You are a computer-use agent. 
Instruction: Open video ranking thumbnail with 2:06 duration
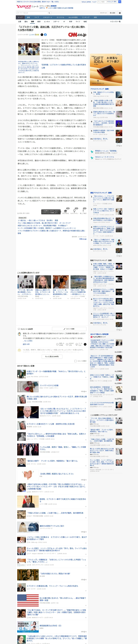[119, 266]
